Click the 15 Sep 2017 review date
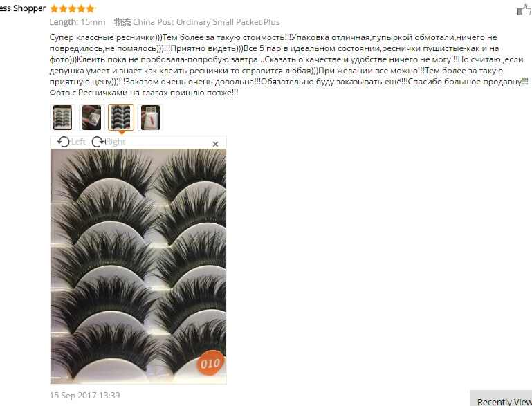 [85, 396]
